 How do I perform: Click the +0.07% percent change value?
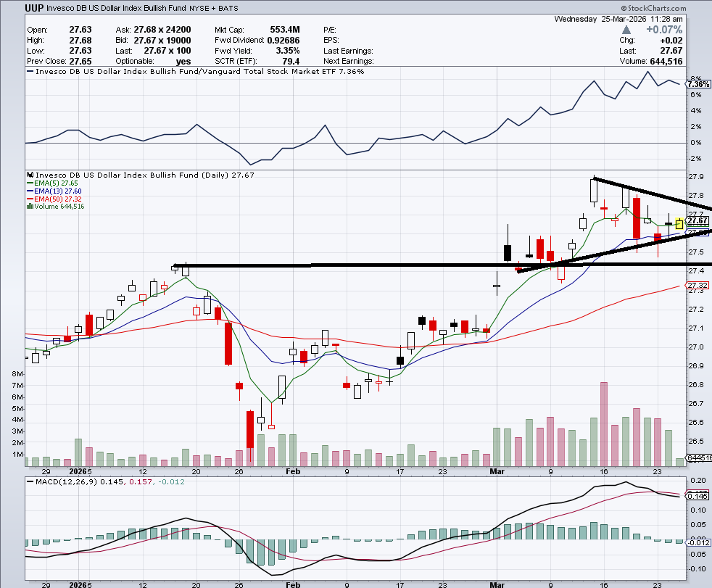(x=664, y=30)
